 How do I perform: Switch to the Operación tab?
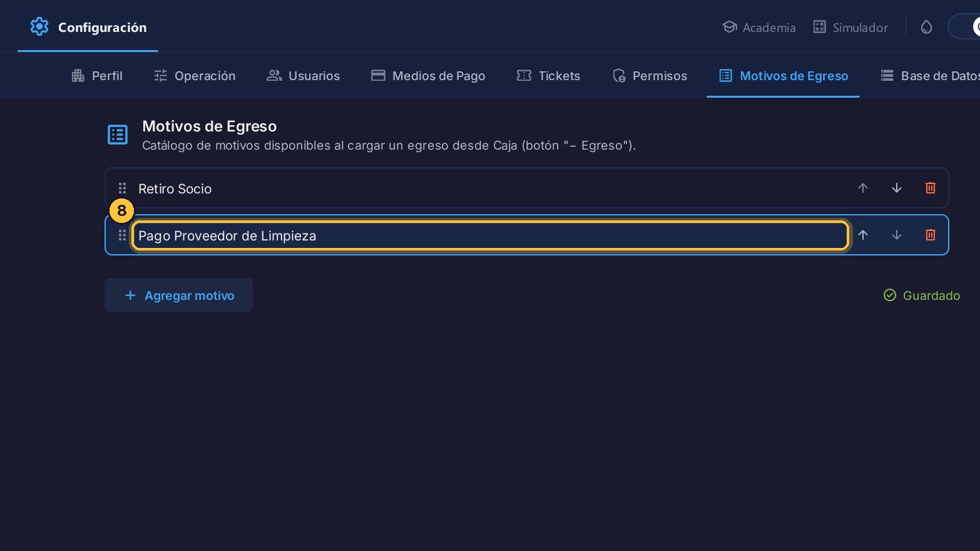195,76
